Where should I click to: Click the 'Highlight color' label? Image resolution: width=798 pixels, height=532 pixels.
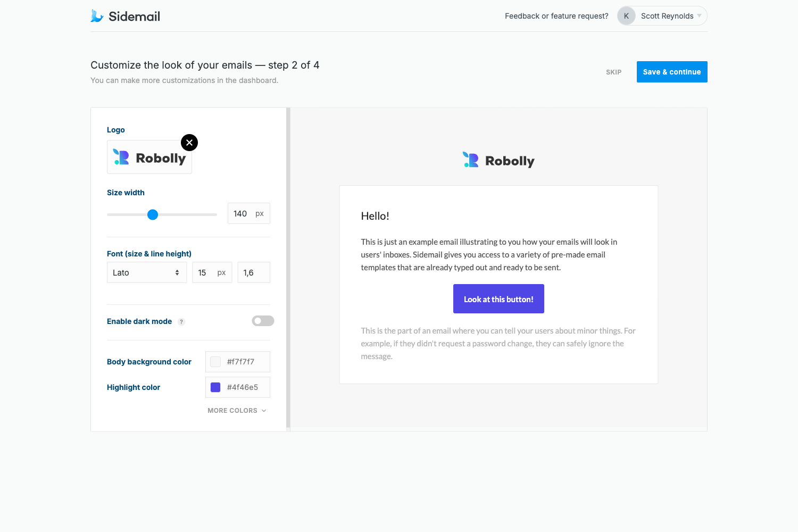(134, 387)
